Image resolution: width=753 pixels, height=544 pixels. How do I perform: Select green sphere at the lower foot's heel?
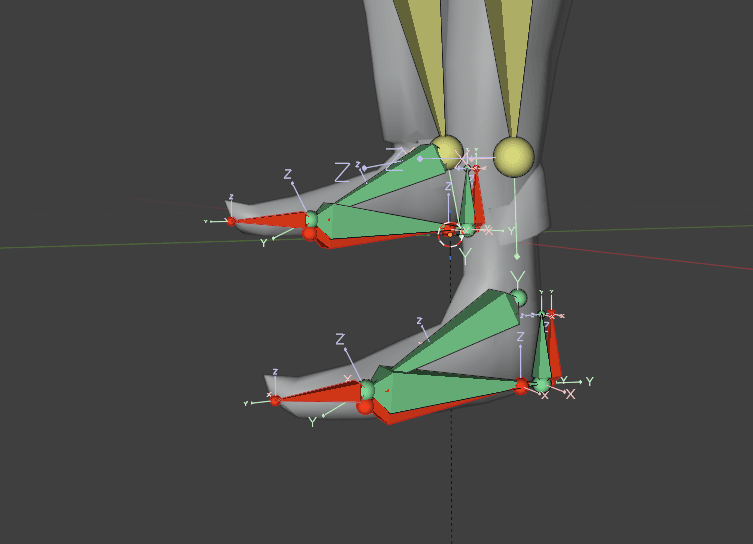click(x=542, y=385)
